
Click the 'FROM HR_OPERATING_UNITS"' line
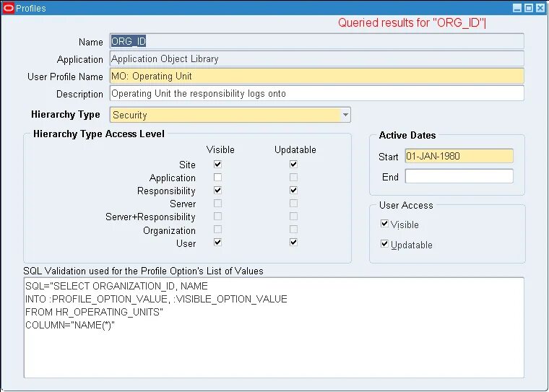tap(94, 312)
